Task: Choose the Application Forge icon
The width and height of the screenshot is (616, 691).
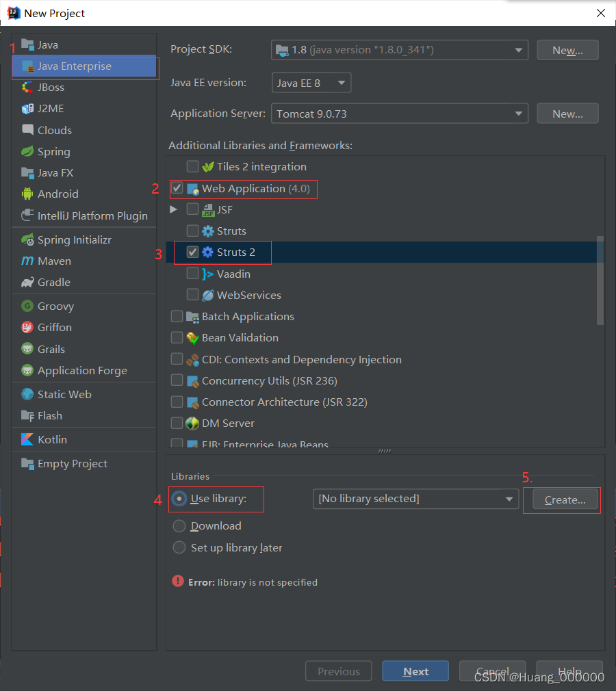Action: click(27, 370)
